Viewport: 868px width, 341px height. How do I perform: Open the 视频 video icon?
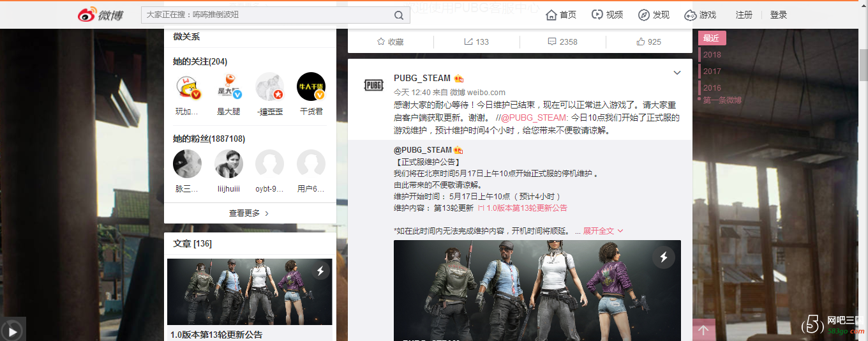tap(597, 15)
